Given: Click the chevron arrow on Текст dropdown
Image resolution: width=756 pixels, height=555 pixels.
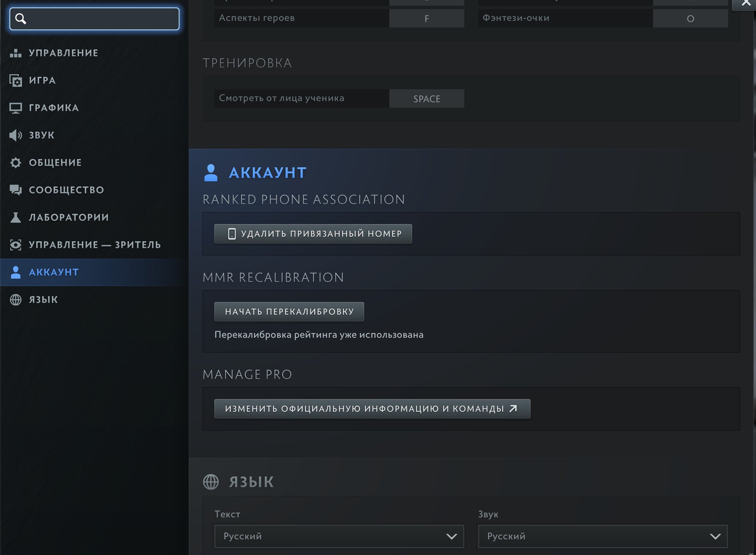Looking at the screenshot, I should coord(451,536).
